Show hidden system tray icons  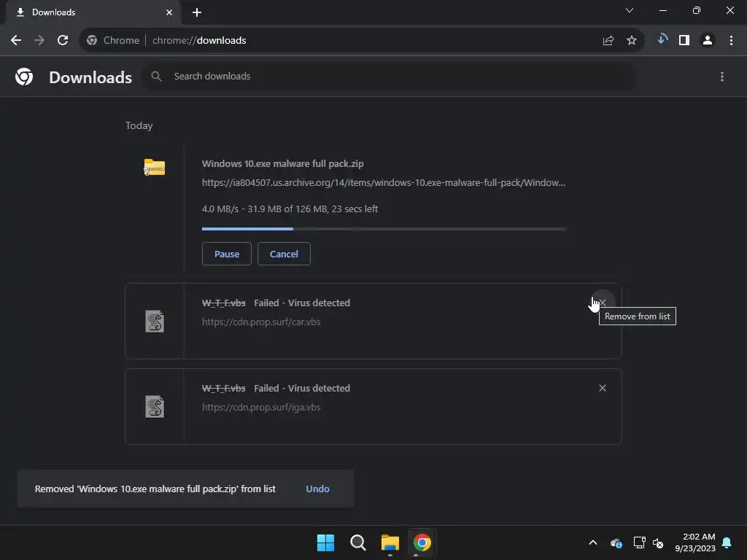pos(593,542)
